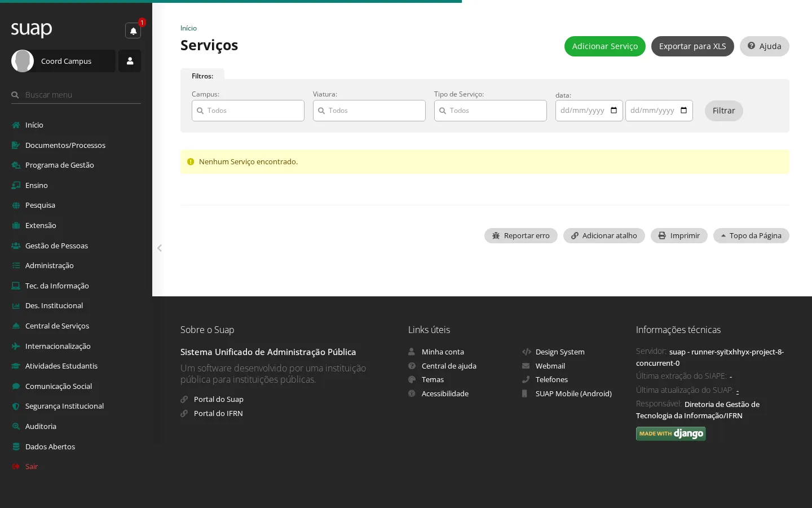Log out using the Sair link
Viewport: 812px width, 508px height.
pyautogui.click(x=76, y=466)
